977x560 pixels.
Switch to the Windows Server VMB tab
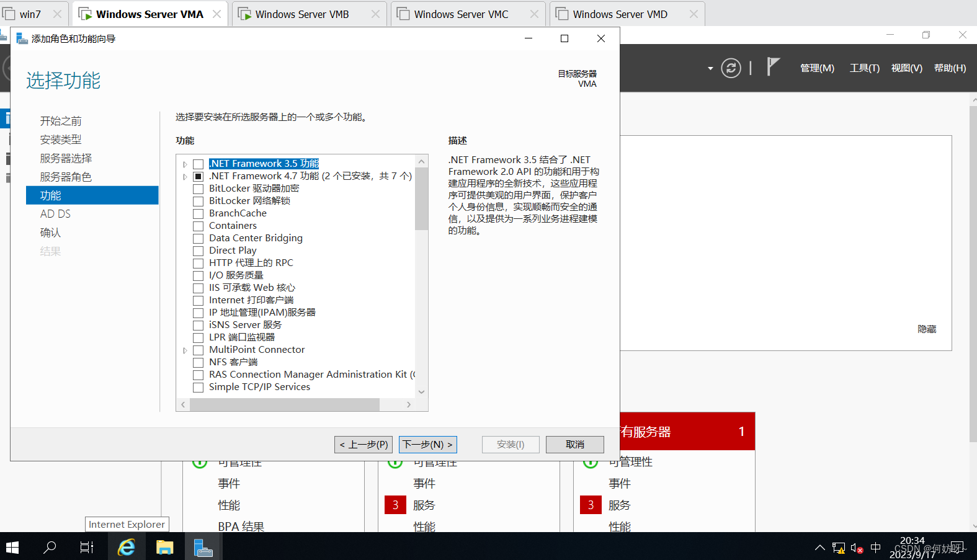[x=301, y=14]
